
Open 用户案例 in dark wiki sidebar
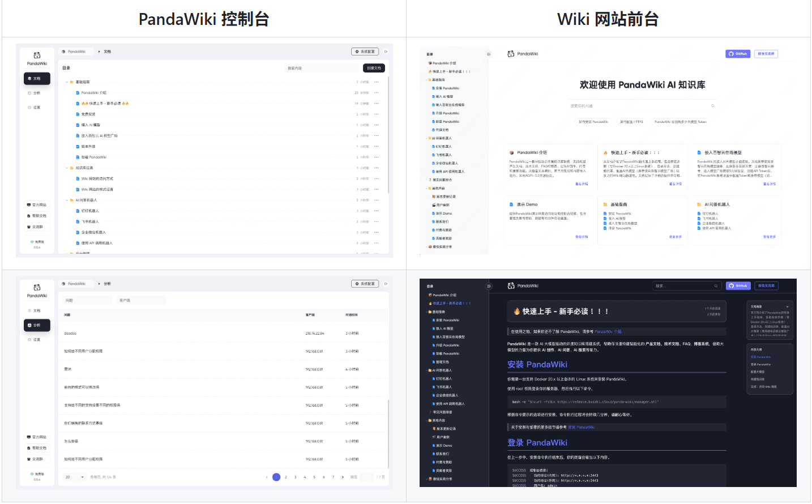click(442, 437)
